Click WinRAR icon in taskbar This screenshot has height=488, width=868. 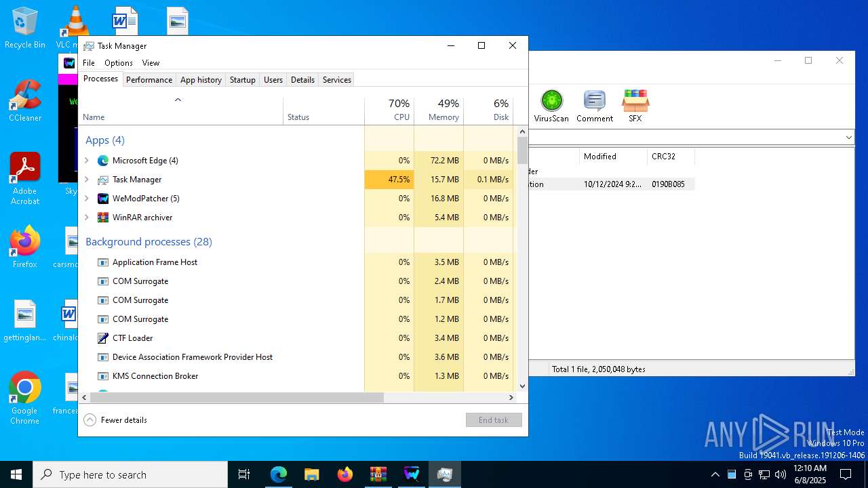(x=378, y=474)
